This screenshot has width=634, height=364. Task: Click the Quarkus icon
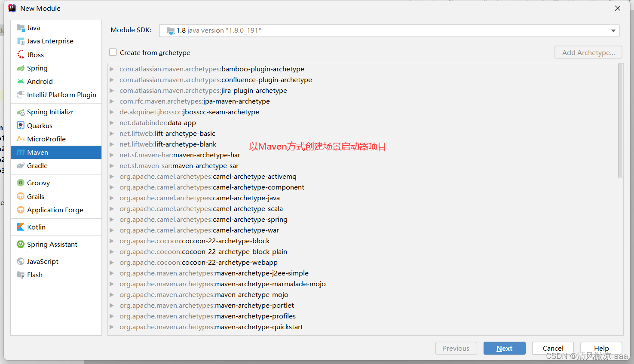tap(21, 125)
